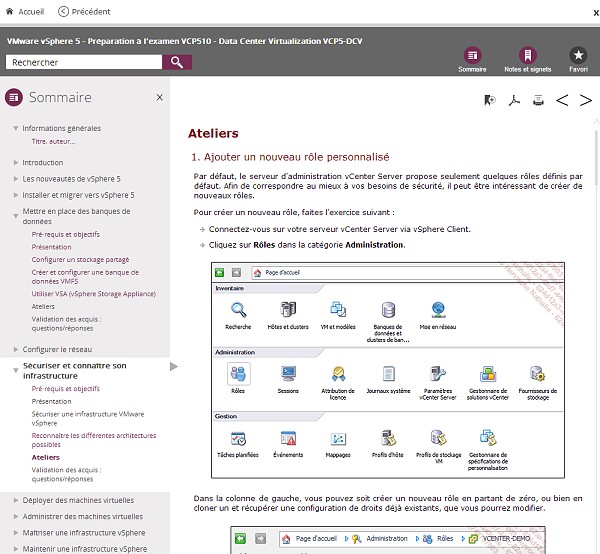Open Titre, auteur... entry
The width and height of the screenshot is (600, 554).
53,142
